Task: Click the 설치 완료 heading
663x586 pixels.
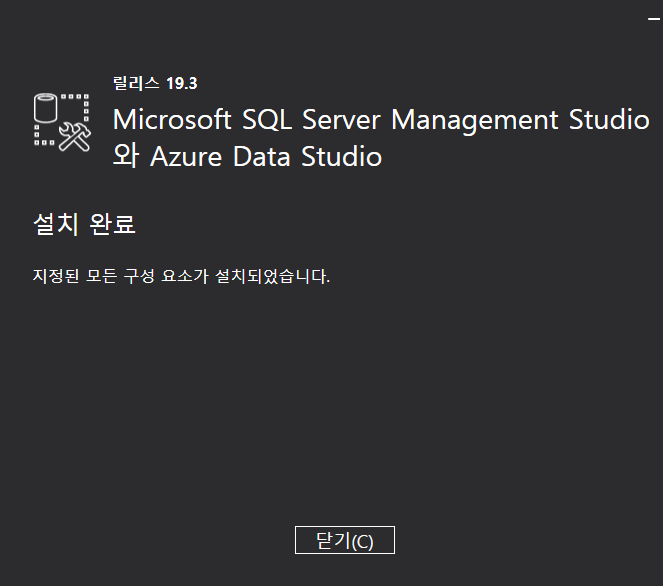Action: click(84, 223)
